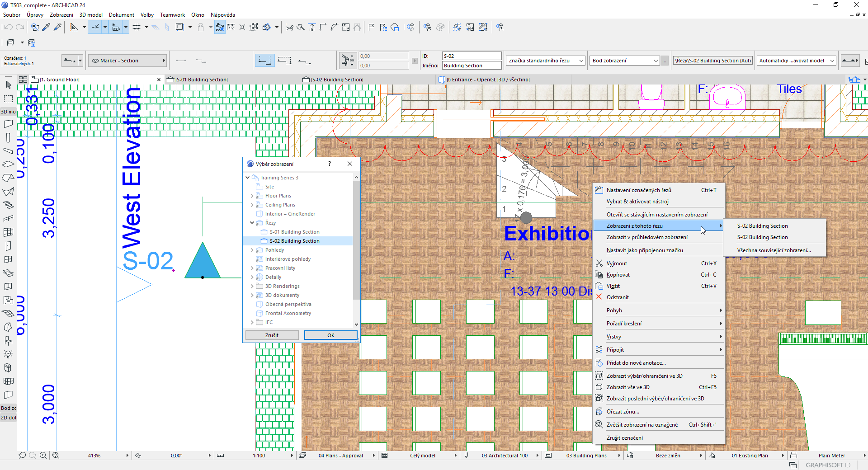Select the Marquee tool
The image size is (868, 470).
click(x=8, y=98)
